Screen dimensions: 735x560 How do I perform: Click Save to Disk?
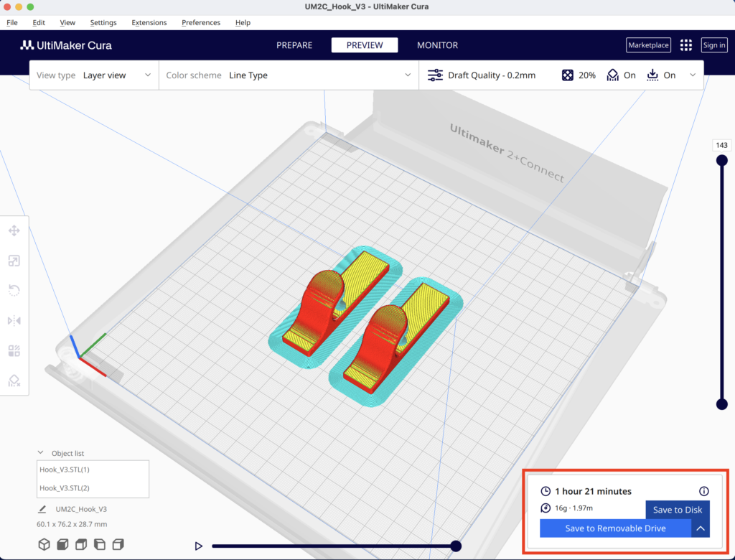[678, 510]
